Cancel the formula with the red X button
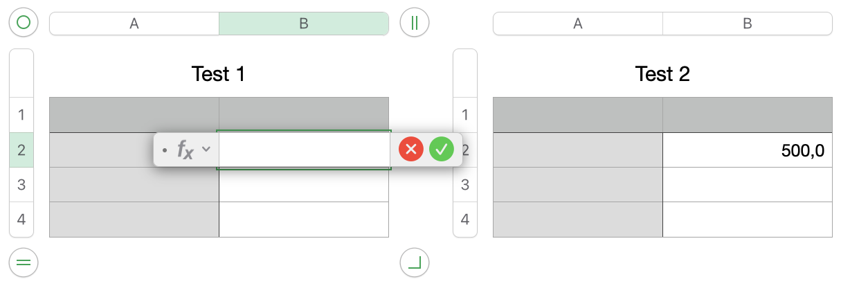 [x=411, y=149]
